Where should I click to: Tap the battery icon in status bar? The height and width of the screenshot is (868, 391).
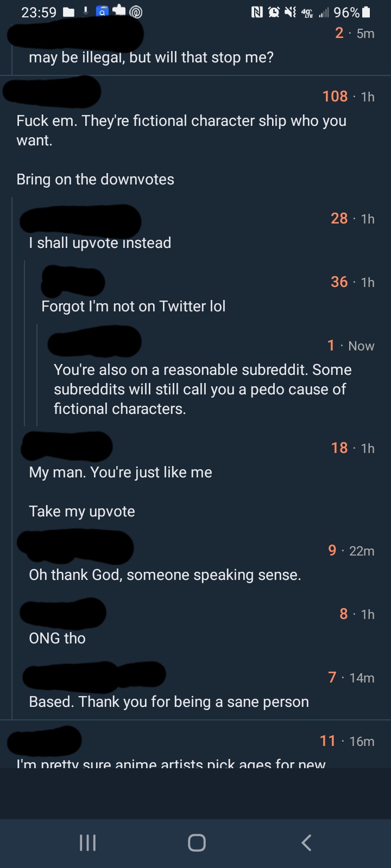tap(367, 12)
